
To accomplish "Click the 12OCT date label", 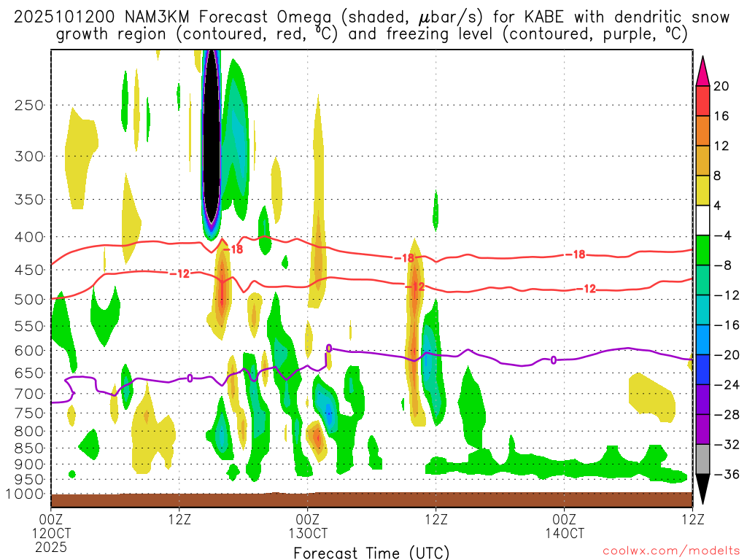I will [52, 533].
